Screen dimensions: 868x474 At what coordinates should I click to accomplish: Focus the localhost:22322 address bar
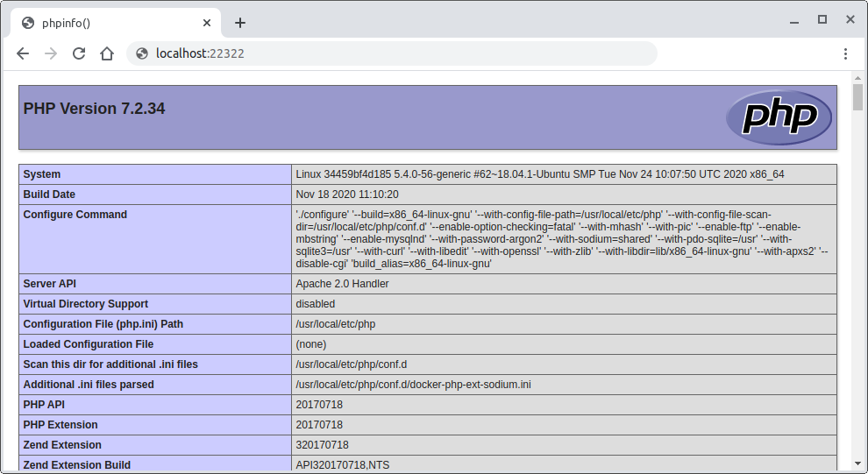click(x=395, y=53)
